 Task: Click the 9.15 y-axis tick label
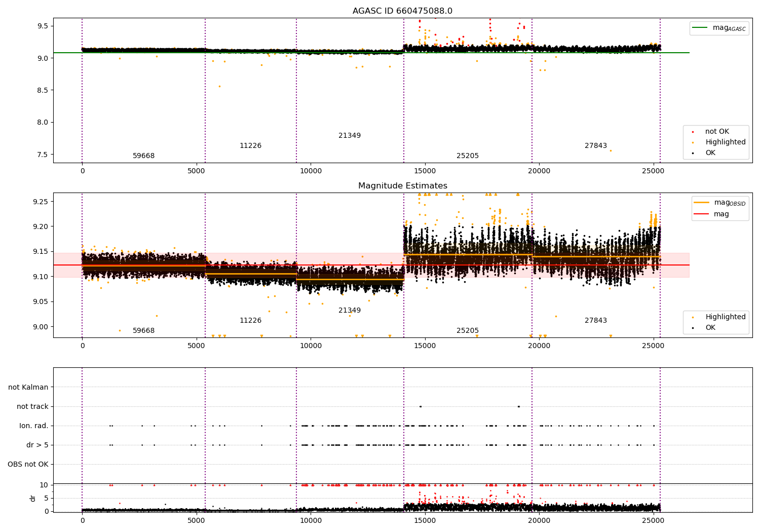coord(41,252)
